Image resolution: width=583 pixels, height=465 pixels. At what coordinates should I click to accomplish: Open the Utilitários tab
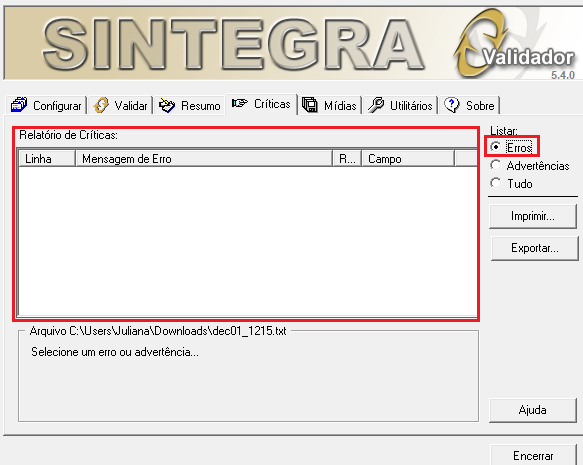[x=400, y=105]
